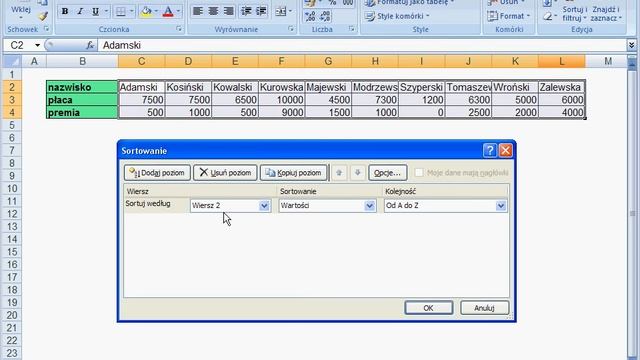Increase decimal places

pos(310,16)
